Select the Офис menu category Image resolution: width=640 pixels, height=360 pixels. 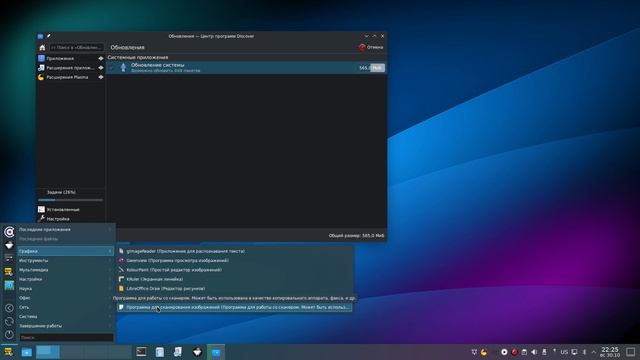point(65,298)
